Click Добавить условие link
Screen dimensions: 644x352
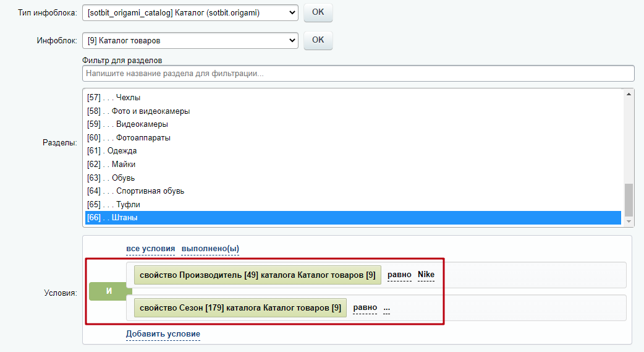click(163, 334)
